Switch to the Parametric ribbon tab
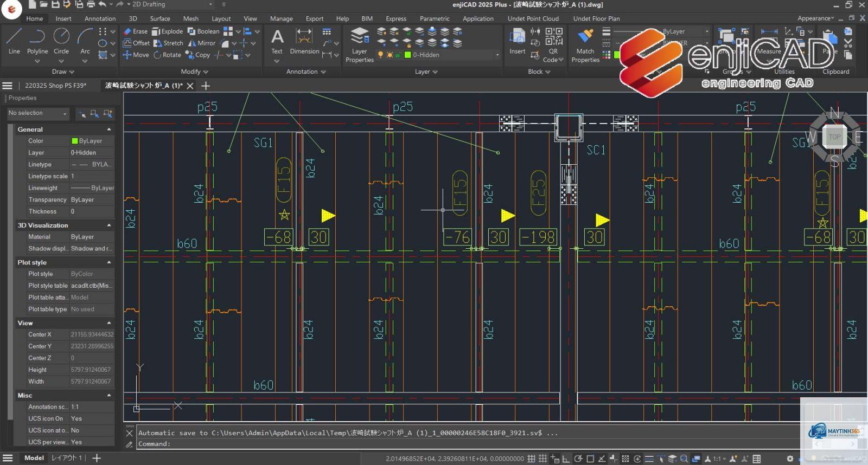 point(435,18)
